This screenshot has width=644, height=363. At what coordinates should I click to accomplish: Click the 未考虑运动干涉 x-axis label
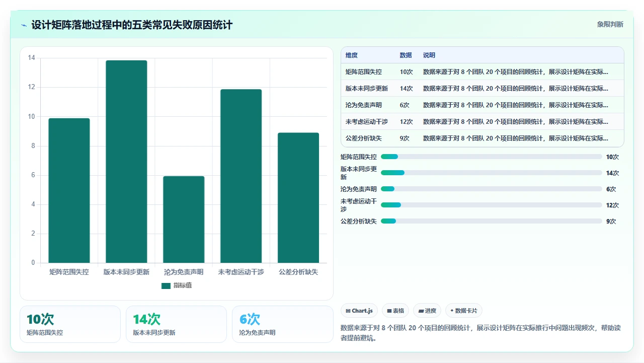tap(241, 272)
